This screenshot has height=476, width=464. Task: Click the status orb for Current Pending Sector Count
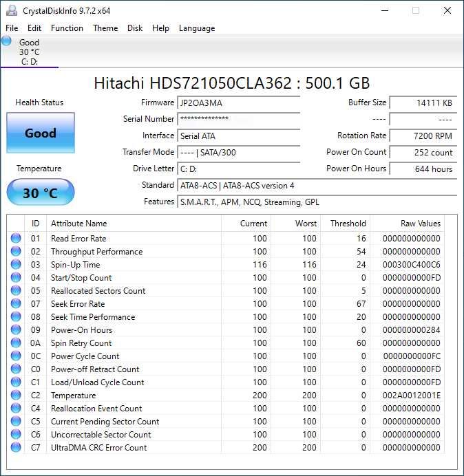tap(16, 421)
